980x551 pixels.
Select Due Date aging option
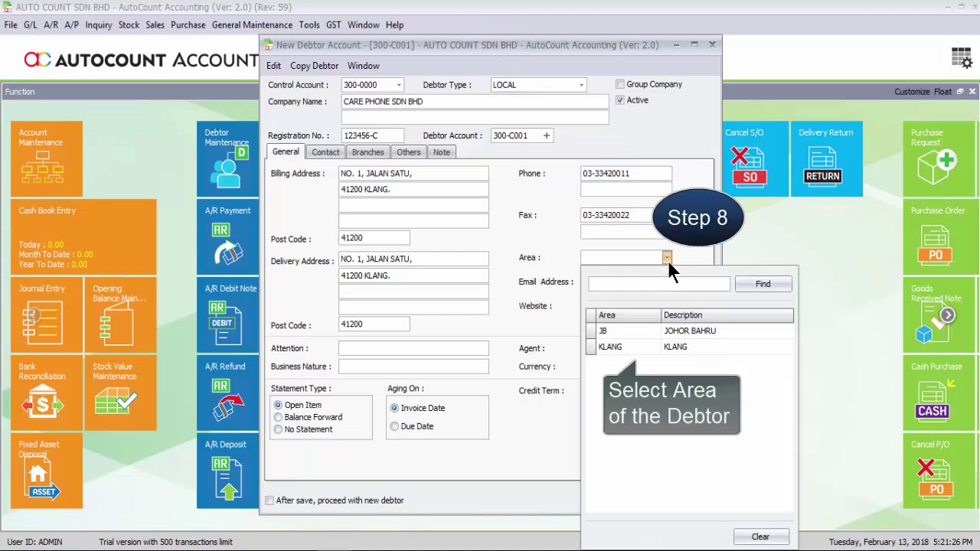pyautogui.click(x=394, y=426)
